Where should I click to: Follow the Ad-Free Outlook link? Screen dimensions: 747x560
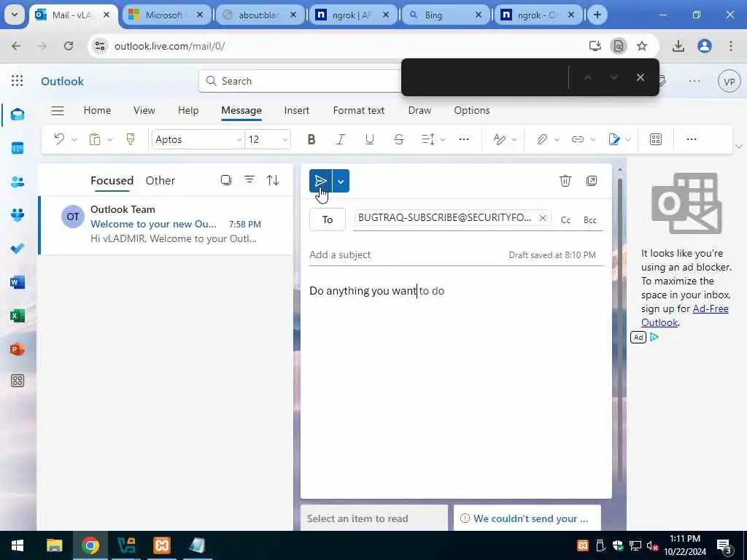[684, 315]
